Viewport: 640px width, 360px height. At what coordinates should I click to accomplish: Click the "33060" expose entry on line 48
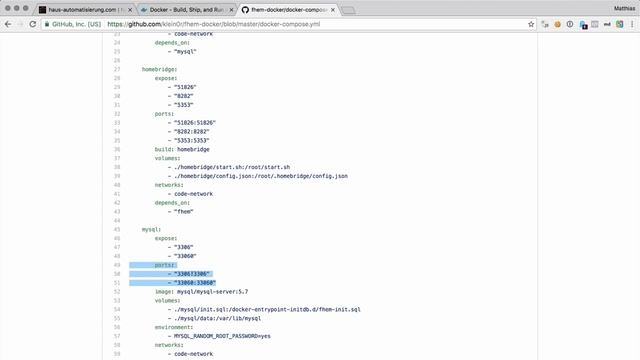click(185, 256)
